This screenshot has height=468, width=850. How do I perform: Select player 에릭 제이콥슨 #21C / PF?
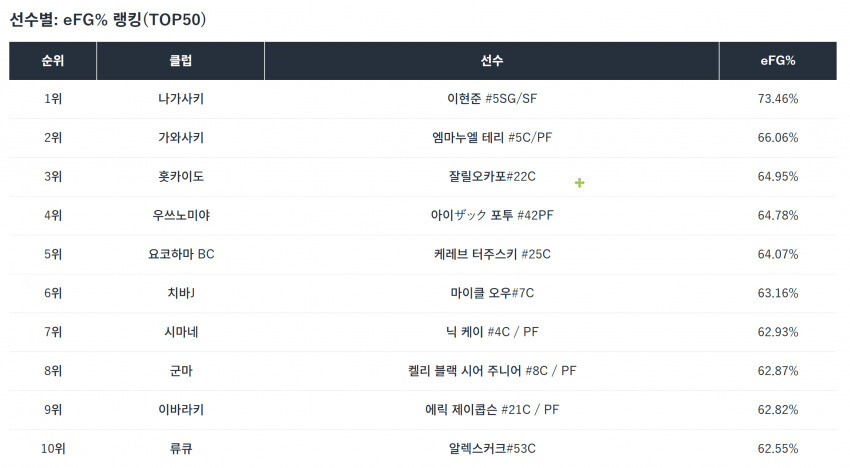coord(491,409)
